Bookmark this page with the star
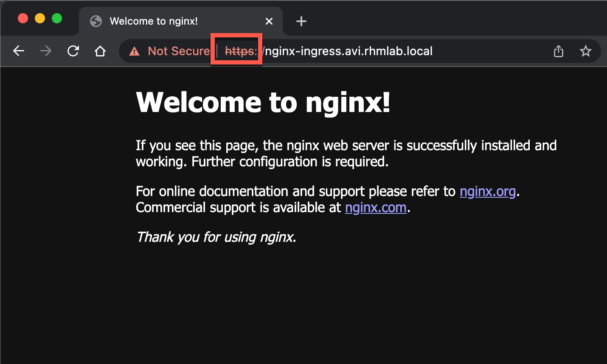The image size is (607, 364). click(x=586, y=51)
